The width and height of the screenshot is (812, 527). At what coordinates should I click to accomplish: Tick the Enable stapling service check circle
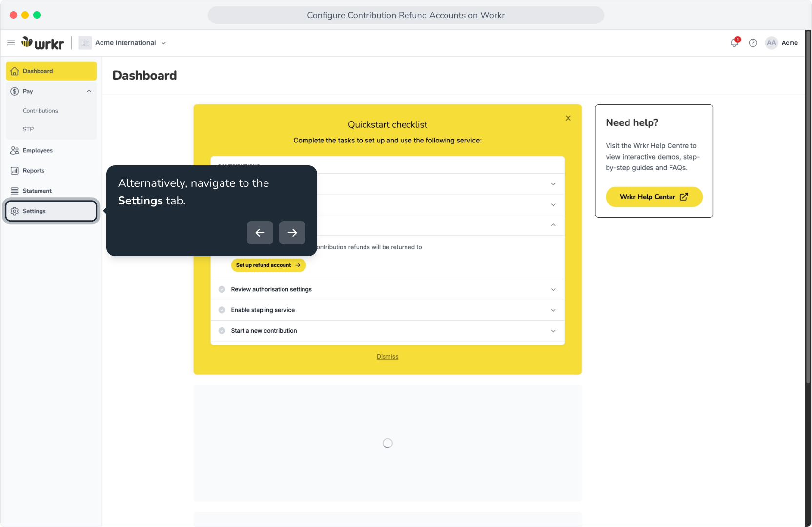[222, 310]
